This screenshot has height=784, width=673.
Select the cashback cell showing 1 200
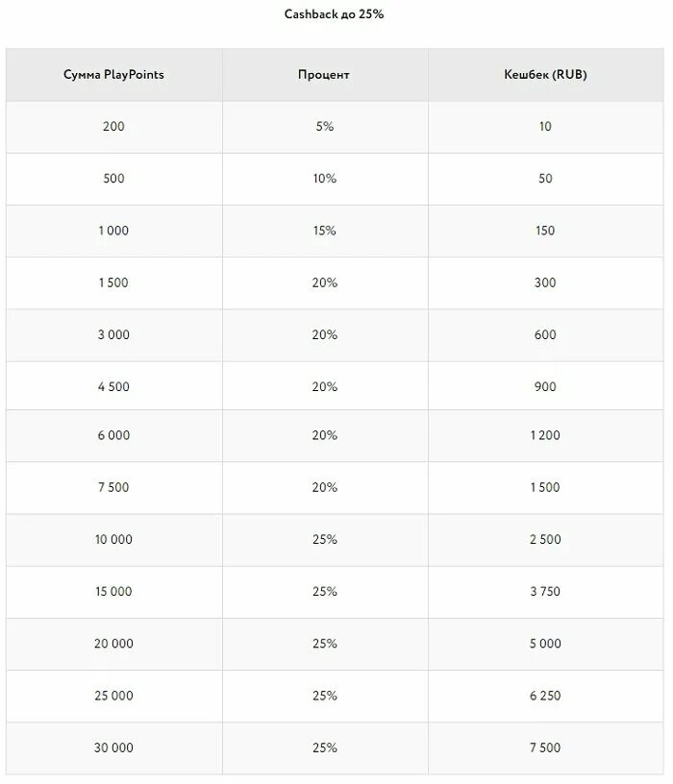coord(545,435)
